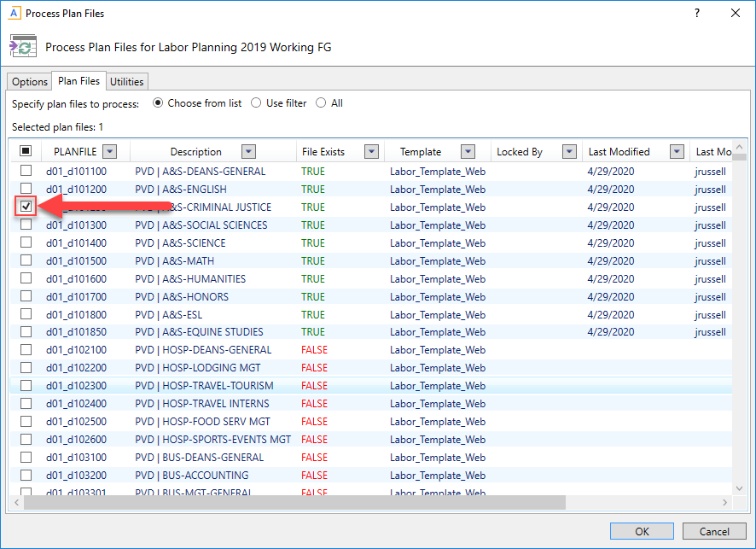Screen dimensions: 756x549
Task: Open the PLANFILE column filter dropdown
Action: pos(109,152)
